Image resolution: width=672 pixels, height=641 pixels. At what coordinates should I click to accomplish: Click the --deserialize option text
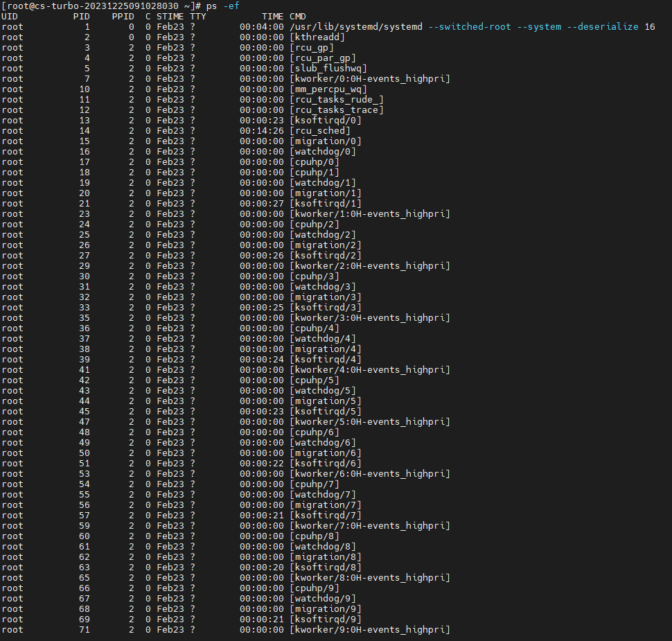[603, 26]
